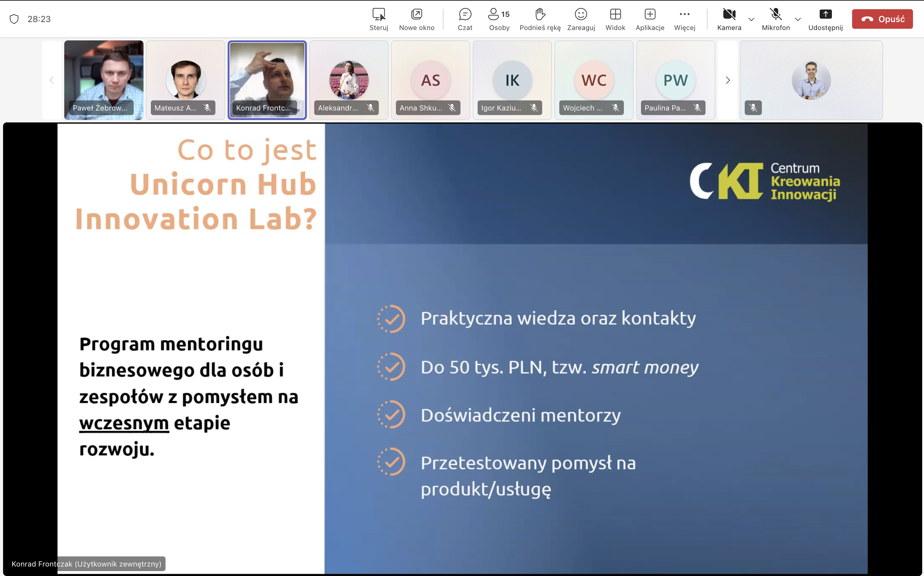Click Anna Shku... AS participant tile
Image resolution: width=924 pixels, height=576 pixels.
[x=430, y=80]
